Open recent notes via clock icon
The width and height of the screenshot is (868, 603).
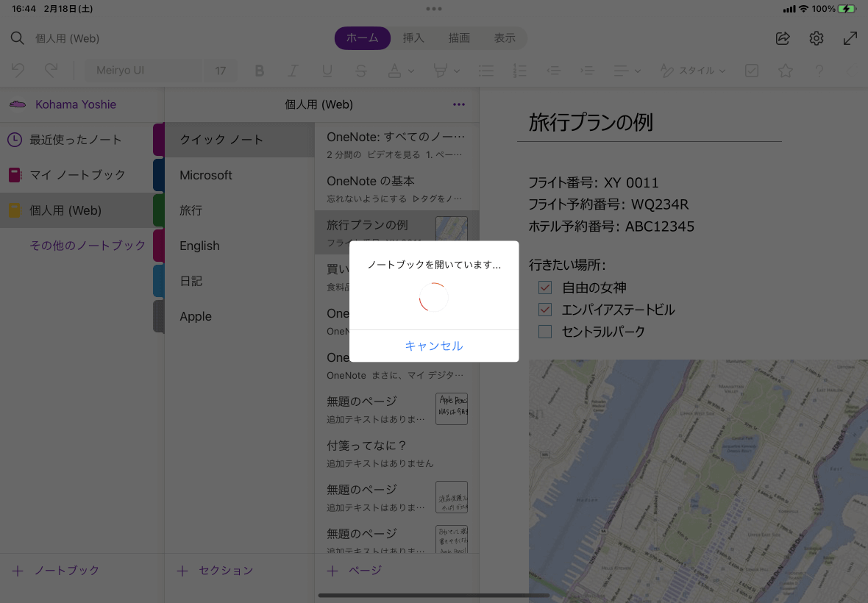point(15,140)
